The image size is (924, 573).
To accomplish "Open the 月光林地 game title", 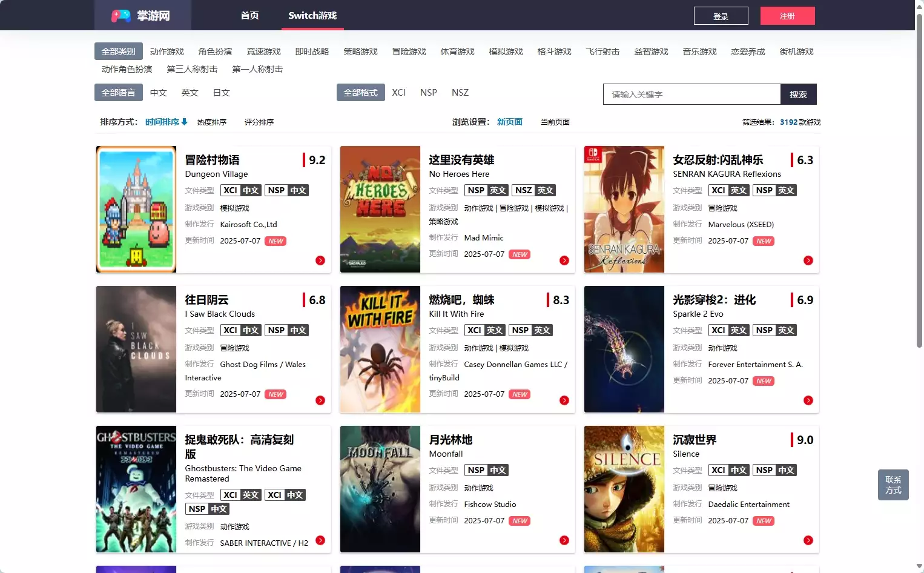I will 451,440.
